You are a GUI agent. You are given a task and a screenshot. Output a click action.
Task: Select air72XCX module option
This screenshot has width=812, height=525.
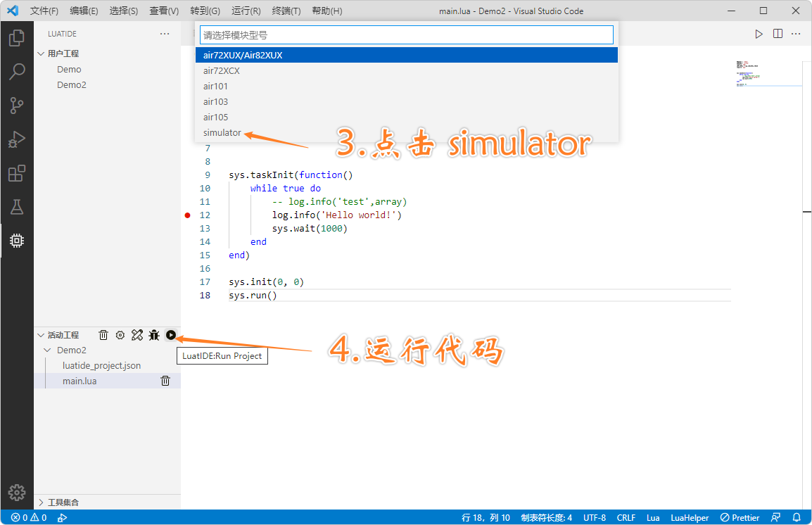click(407, 70)
